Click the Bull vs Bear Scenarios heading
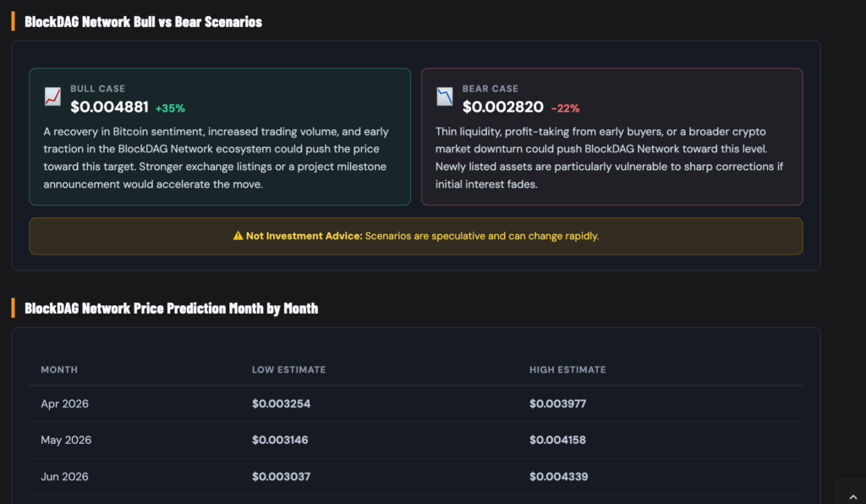This screenshot has height=504, width=866. [144, 21]
